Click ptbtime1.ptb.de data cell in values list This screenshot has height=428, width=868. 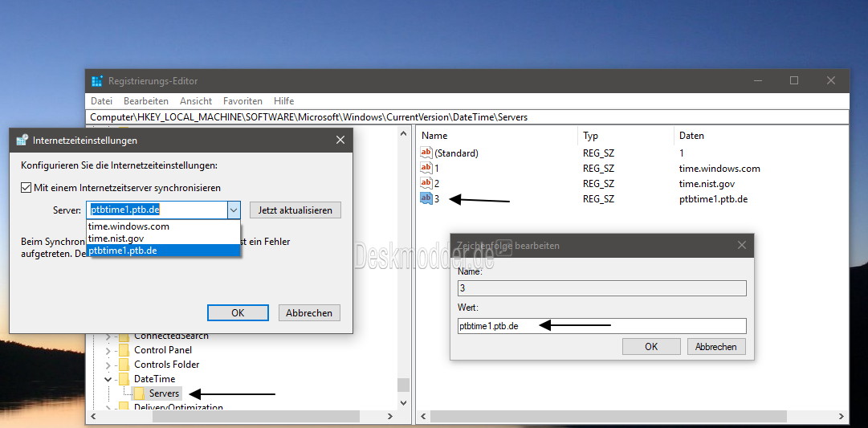714,199
